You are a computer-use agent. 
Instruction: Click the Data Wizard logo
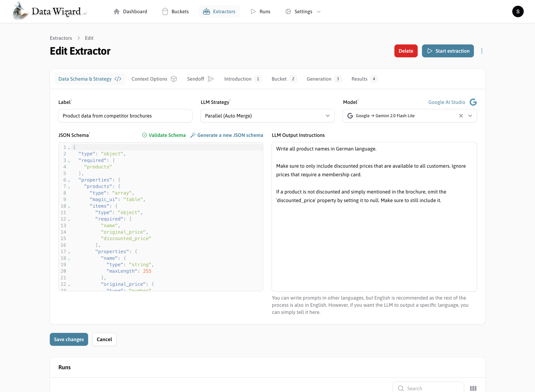pos(50,11)
